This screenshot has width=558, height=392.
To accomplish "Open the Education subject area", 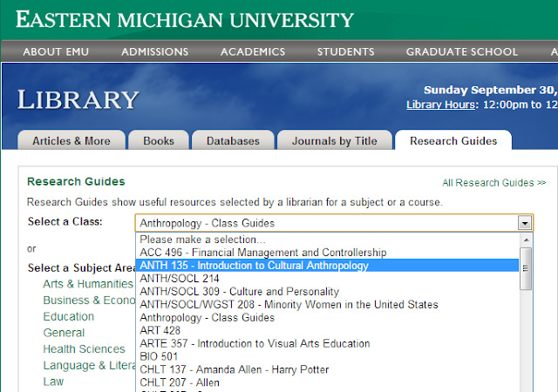I will (69, 316).
